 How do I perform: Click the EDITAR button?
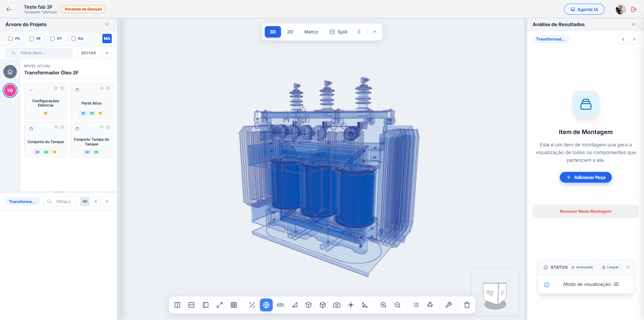click(89, 53)
